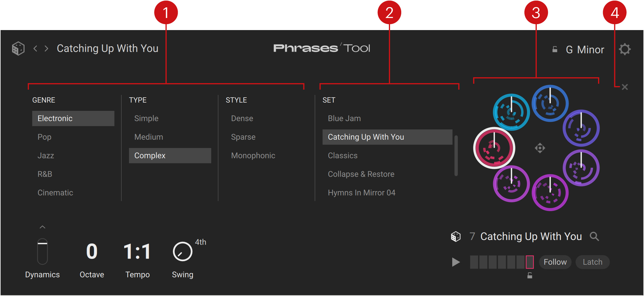Select the Classics set
This screenshot has height=296, width=644.
point(343,156)
